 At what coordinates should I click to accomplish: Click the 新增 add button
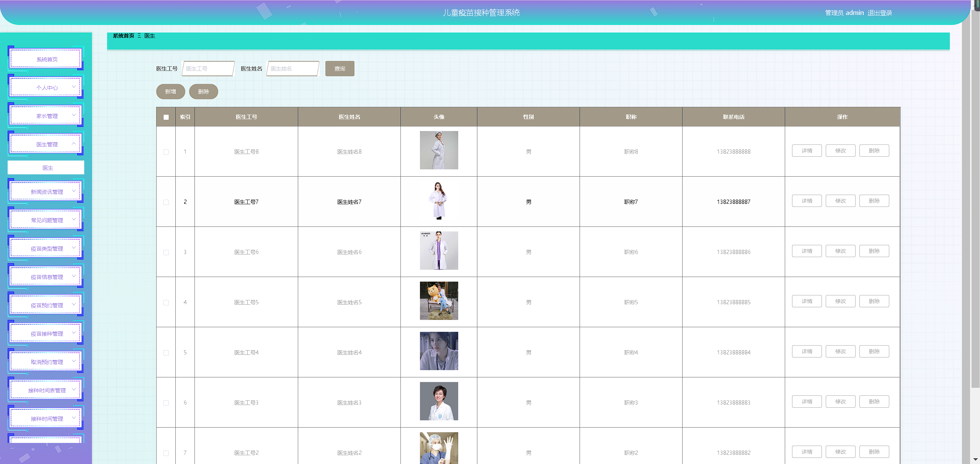170,92
